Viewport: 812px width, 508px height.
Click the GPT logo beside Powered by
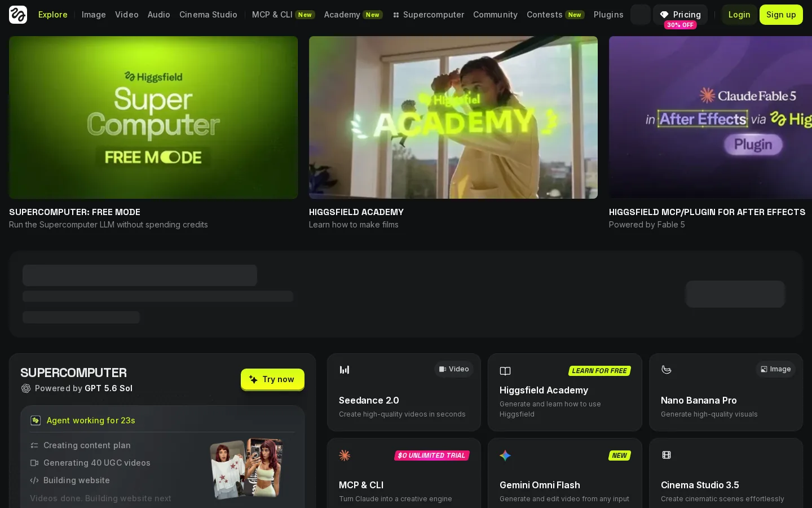coord(26,388)
